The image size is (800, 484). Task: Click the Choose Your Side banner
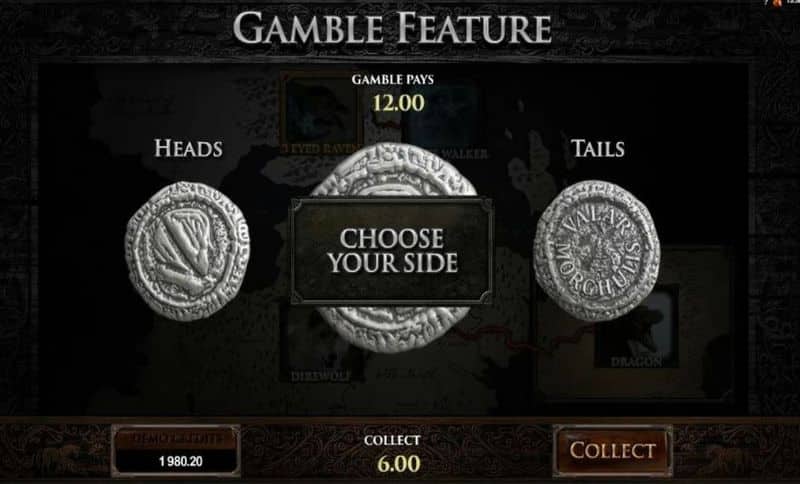(392, 251)
